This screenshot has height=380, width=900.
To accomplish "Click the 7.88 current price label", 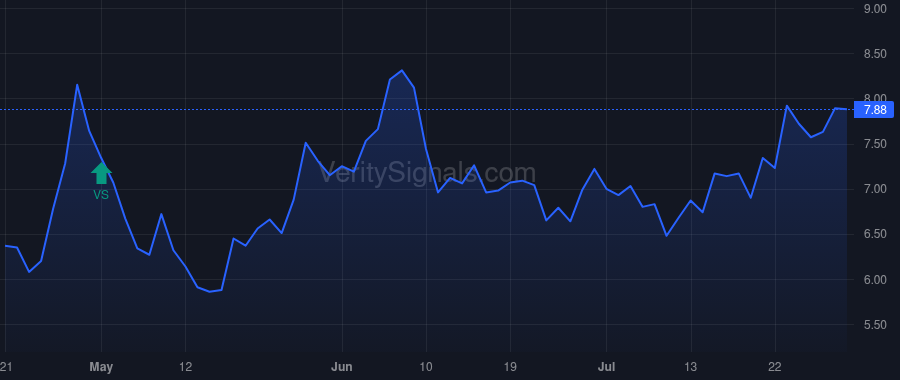I will pos(875,110).
